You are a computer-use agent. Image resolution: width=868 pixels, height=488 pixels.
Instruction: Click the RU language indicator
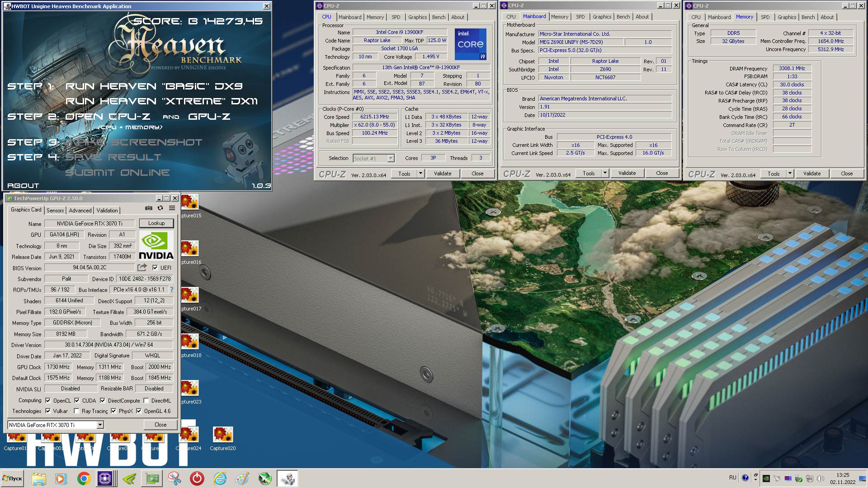(732, 478)
